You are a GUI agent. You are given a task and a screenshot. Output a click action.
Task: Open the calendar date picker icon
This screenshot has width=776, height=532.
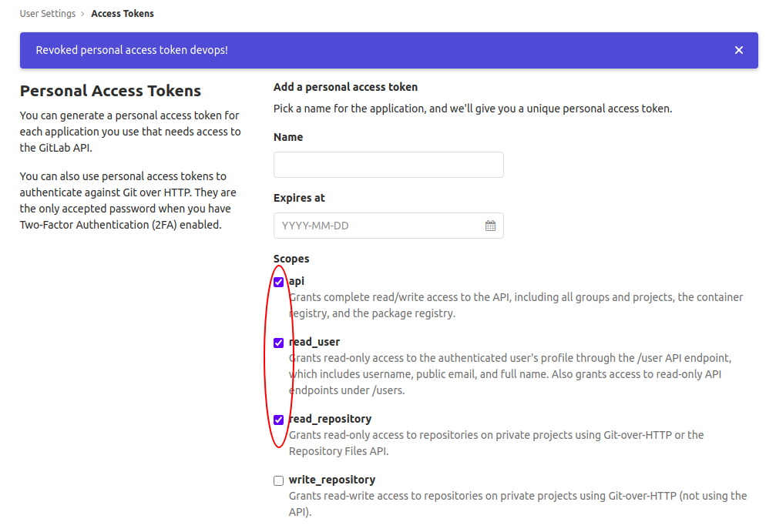[490, 226]
